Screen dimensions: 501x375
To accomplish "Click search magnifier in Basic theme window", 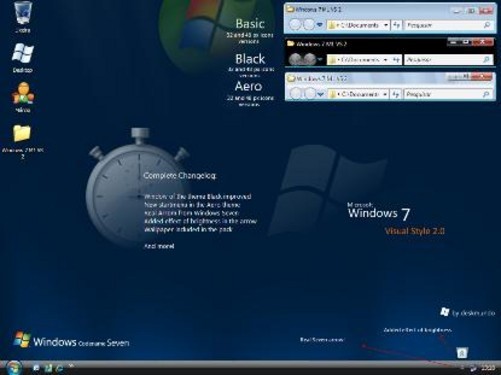I will [487, 25].
